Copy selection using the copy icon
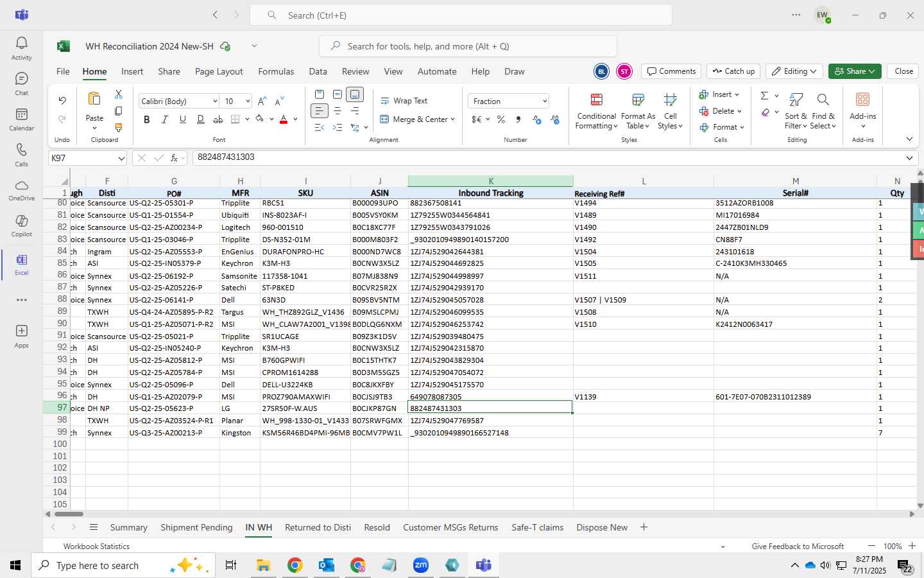924x578 pixels. [119, 111]
